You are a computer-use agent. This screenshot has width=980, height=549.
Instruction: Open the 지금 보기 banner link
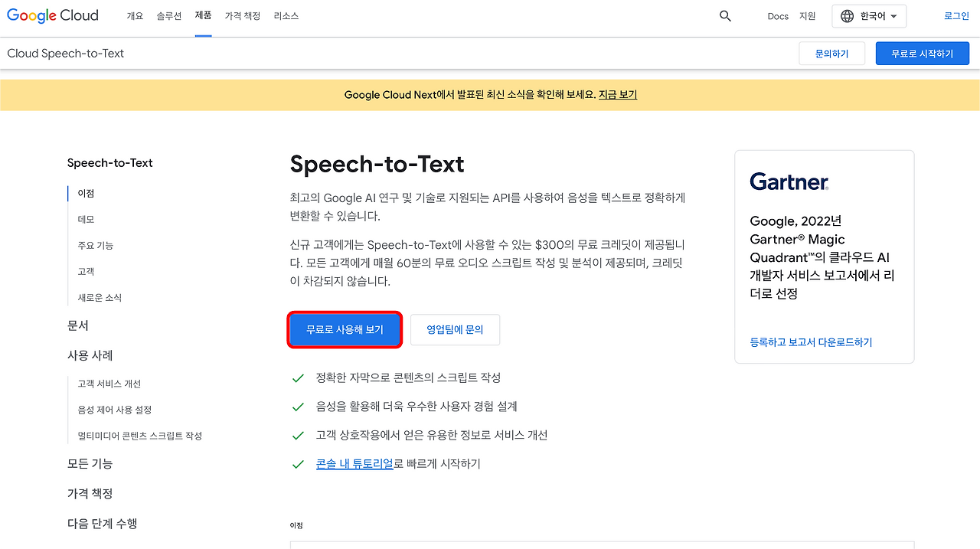click(617, 94)
